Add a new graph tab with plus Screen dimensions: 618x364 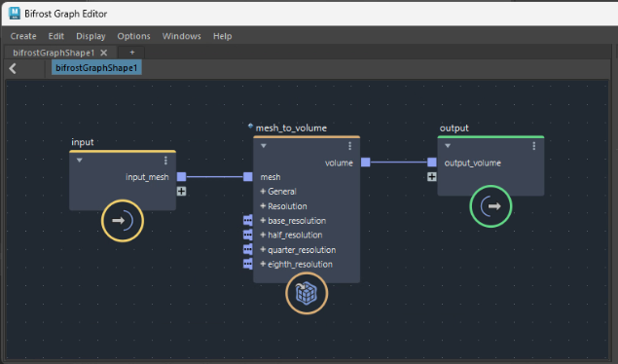click(132, 53)
